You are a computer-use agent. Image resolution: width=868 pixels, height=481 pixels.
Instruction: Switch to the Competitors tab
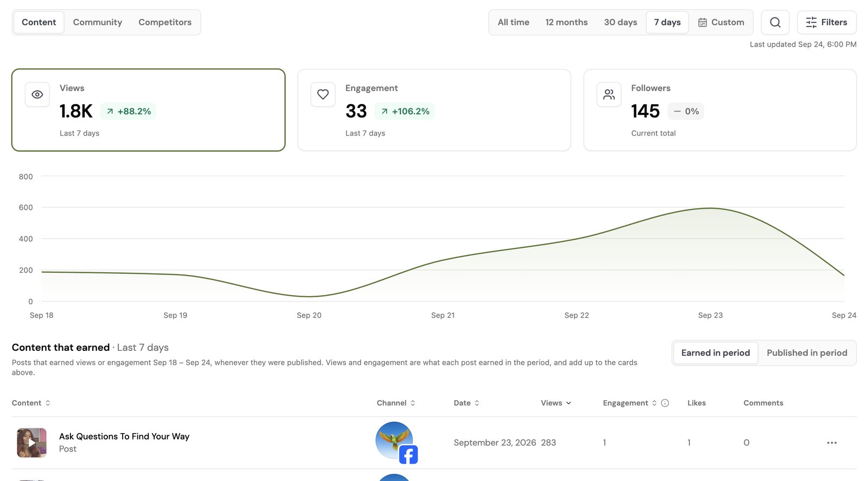[165, 22]
